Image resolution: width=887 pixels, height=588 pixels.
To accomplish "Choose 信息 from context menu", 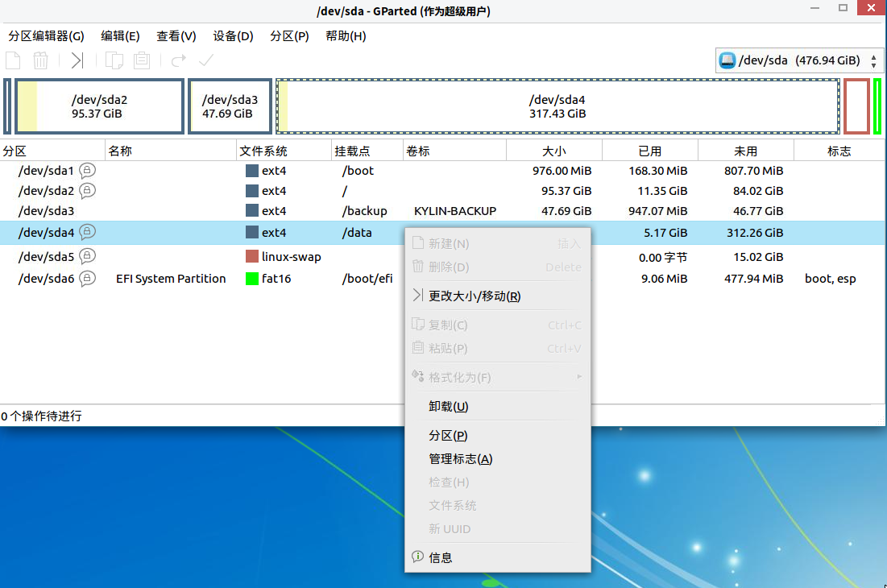I will (x=498, y=557).
